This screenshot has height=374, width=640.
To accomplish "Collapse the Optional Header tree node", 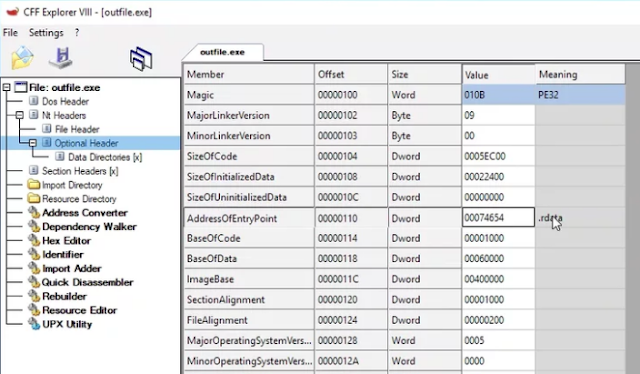I will (33, 143).
